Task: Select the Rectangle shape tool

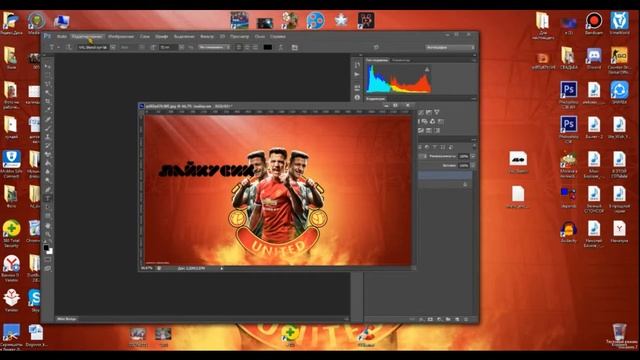Action: (48, 216)
